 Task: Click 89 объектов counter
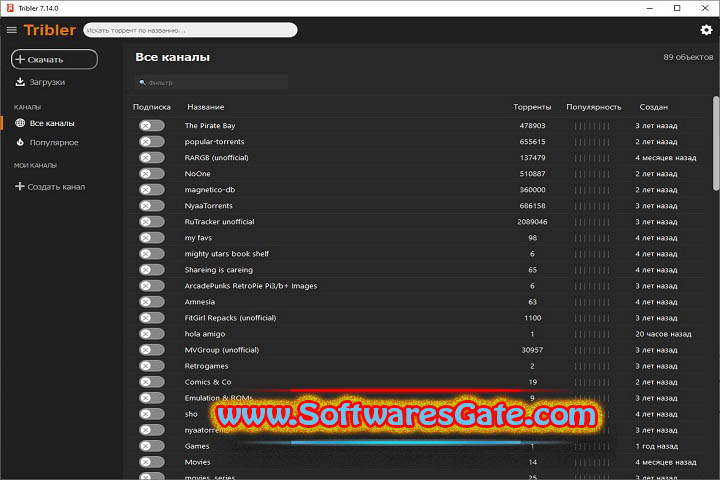(688, 57)
